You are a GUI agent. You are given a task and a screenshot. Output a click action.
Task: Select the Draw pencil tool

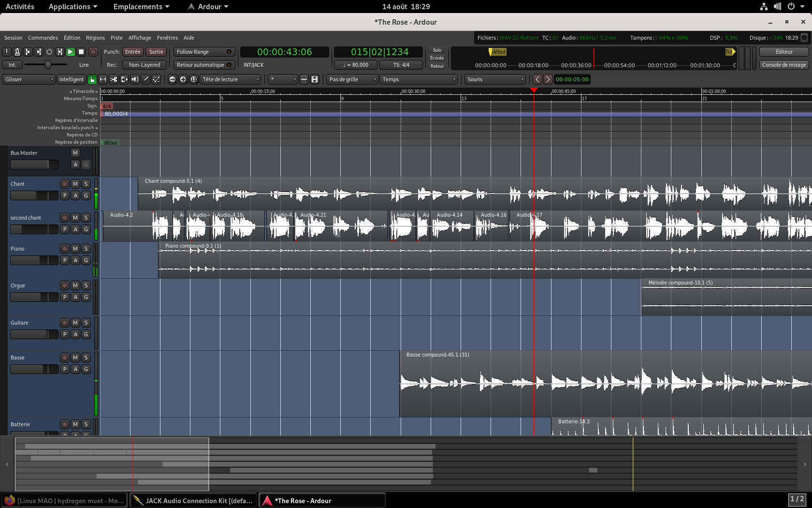pyautogui.click(x=145, y=79)
